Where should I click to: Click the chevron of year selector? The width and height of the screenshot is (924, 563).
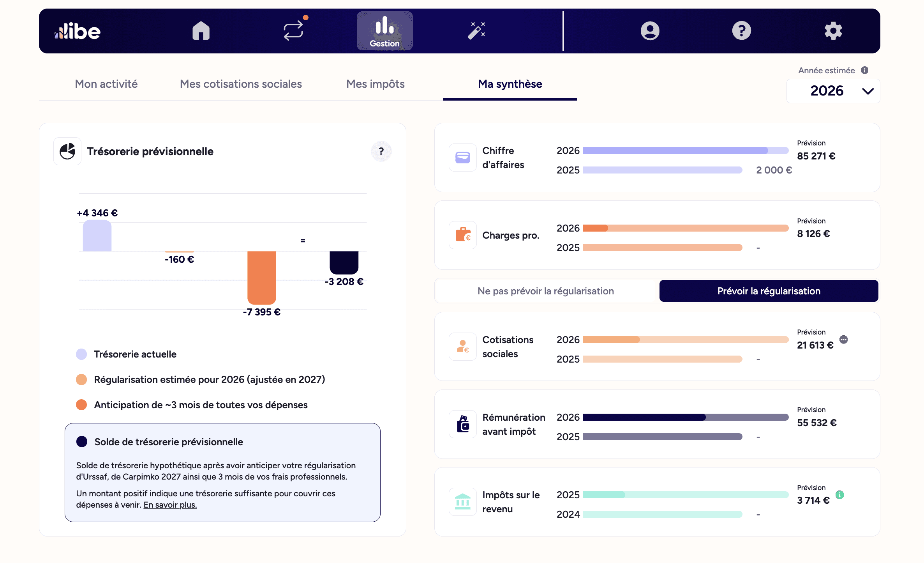tap(868, 91)
